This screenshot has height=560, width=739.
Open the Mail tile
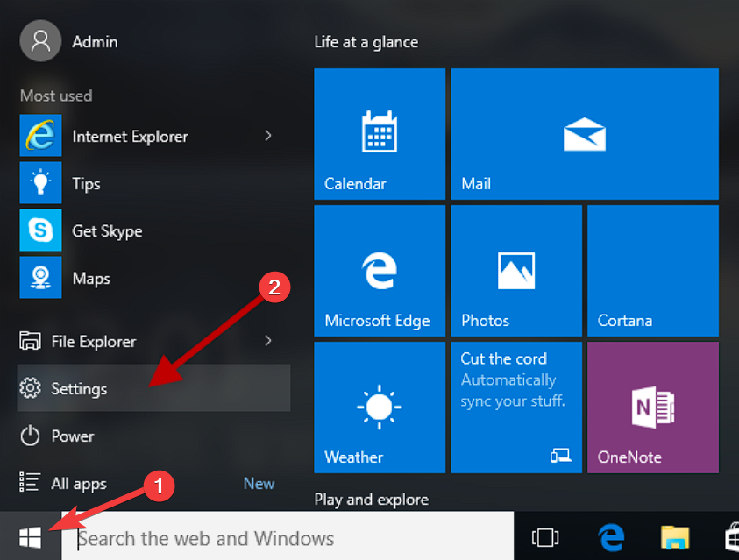pos(584,134)
